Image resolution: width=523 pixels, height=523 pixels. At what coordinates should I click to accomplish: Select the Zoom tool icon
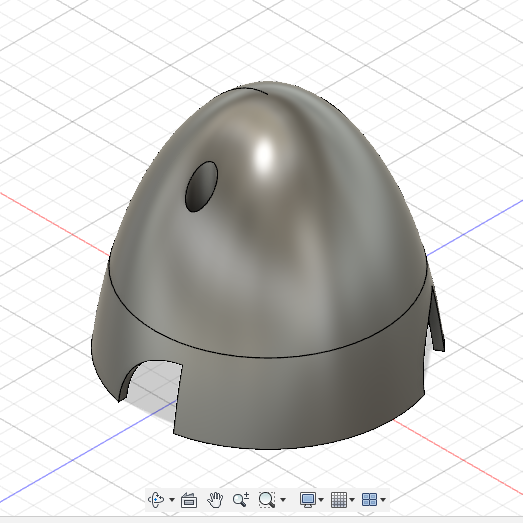coord(241,500)
